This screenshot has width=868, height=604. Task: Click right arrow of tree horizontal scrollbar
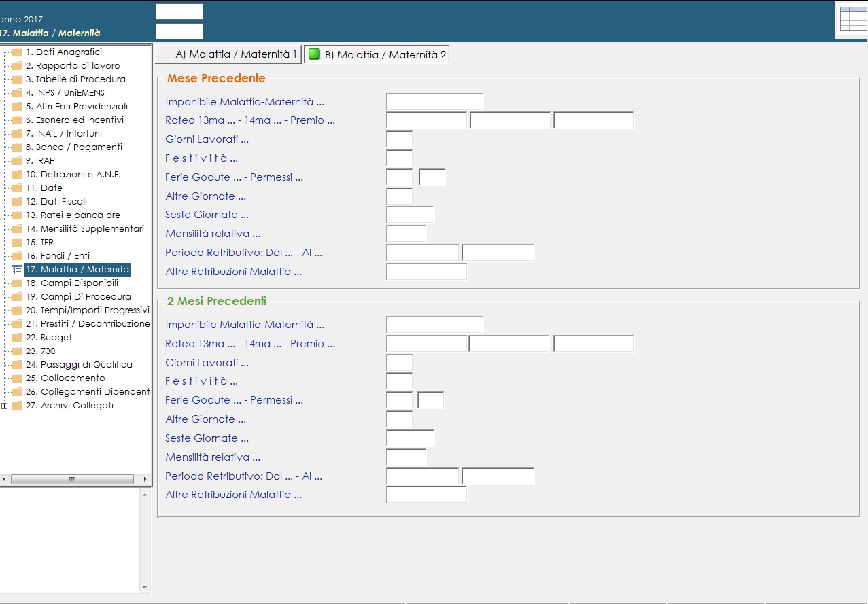(x=145, y=480)
